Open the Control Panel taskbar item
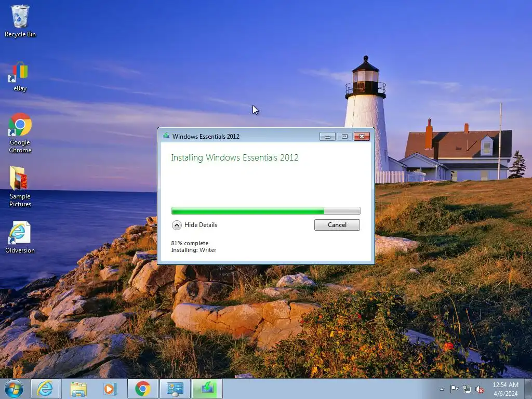532x399 pixels. click(175, 389)
